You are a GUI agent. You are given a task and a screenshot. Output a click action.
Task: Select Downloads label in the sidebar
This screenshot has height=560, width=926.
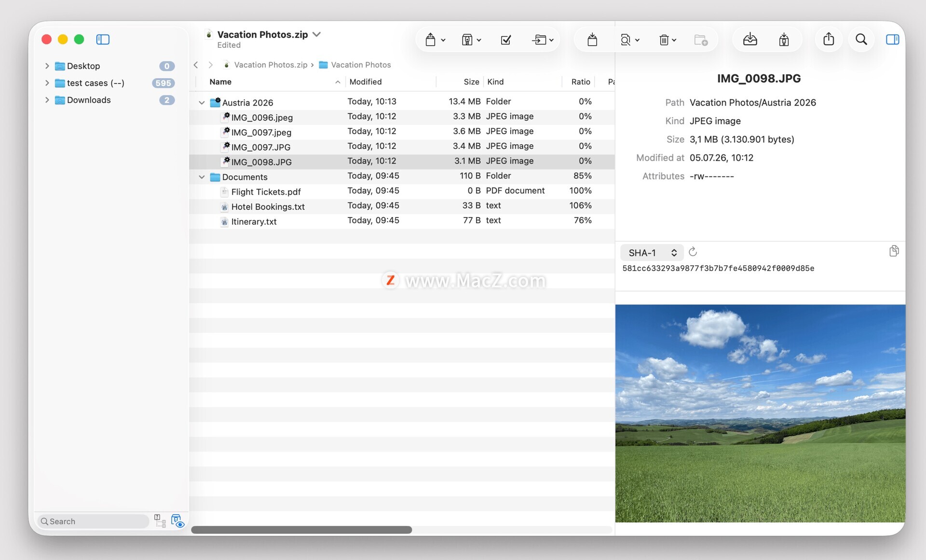pyautogui.click(x=89, y=100)
